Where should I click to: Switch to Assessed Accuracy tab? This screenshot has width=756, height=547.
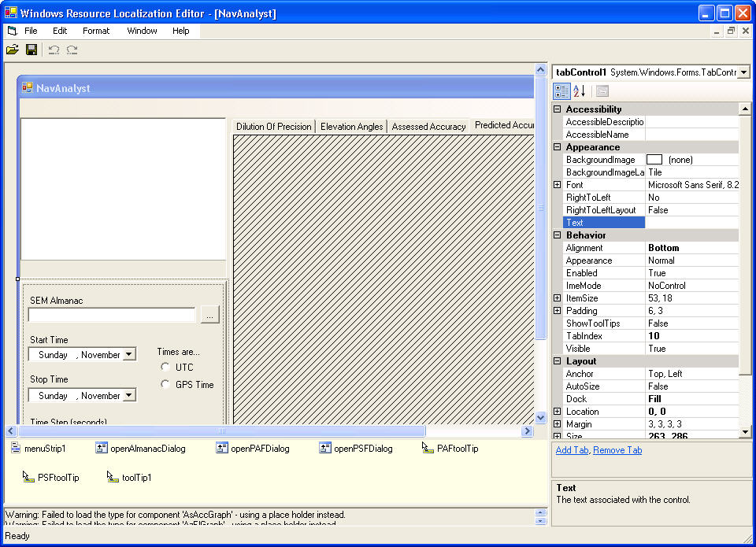click(x=428, y=127)
